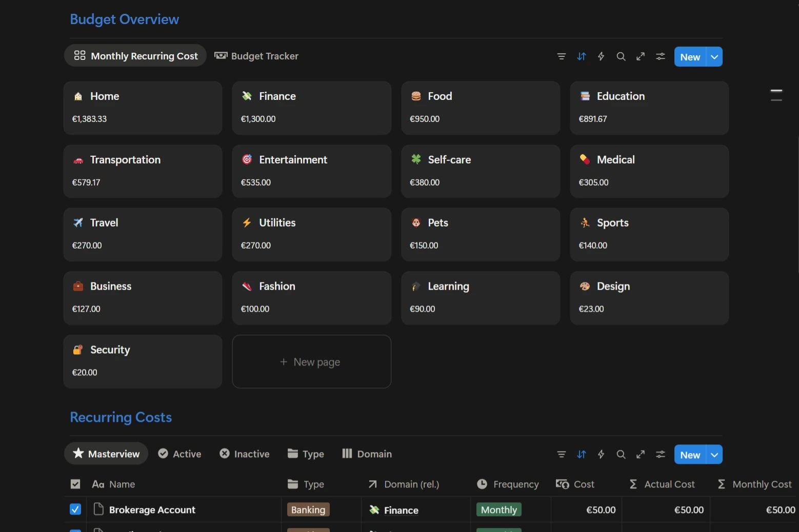Toggle the select-all checkbox in table header
This screenshot has width=799, height=532.
75,484
